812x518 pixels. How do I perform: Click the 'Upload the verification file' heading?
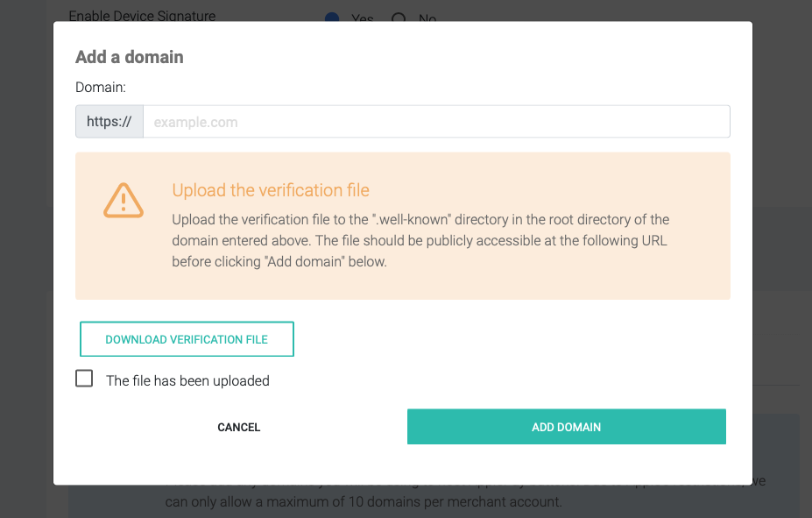(x=271, y=190)
